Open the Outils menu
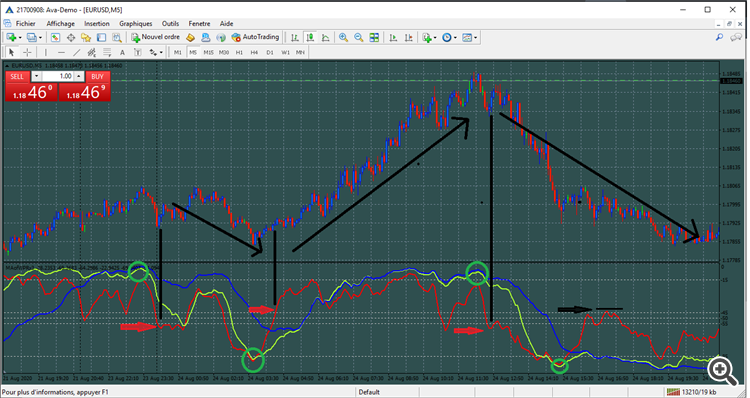This screenshot has width=750, height=398. click(x=170, y=23)
